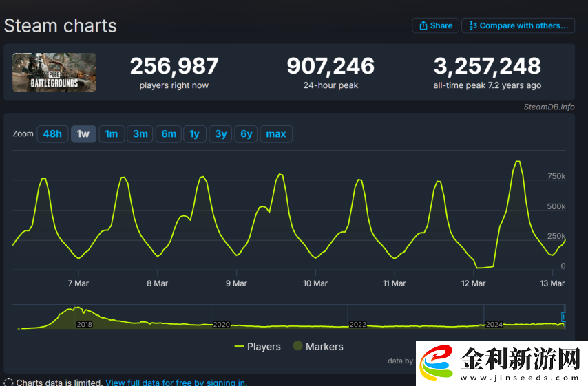This screenshot has width=588, height=386.
Task: Click the 2020 label in navigator timeline
Action: click(x=221, y=325)
